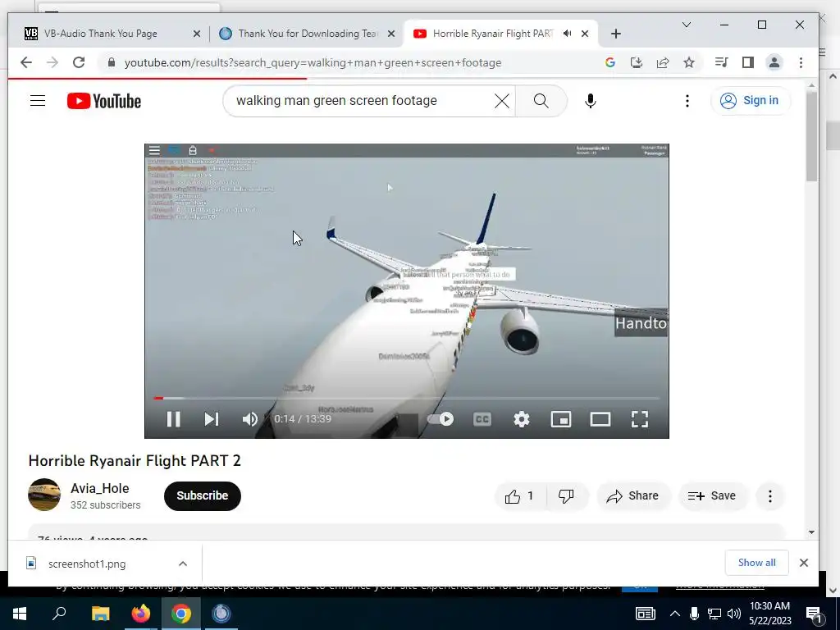Save the video to a playlist
Screen dimensions: 840x630
point(712,496)
